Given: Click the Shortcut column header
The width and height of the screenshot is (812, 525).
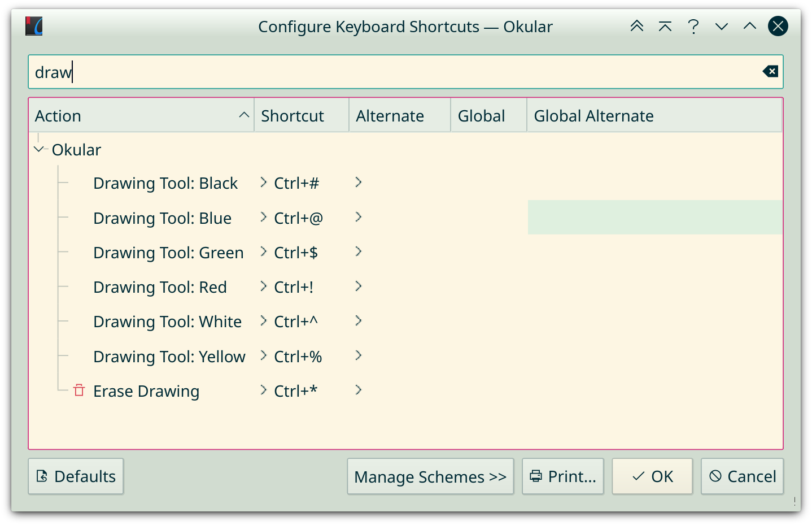Looking at the screenshot, I should [302, 115].
